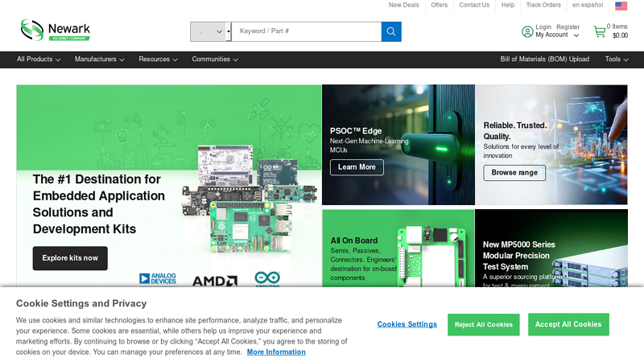Open the Manufacturers menu
The image size is (644, 362).
coord(99,60)
